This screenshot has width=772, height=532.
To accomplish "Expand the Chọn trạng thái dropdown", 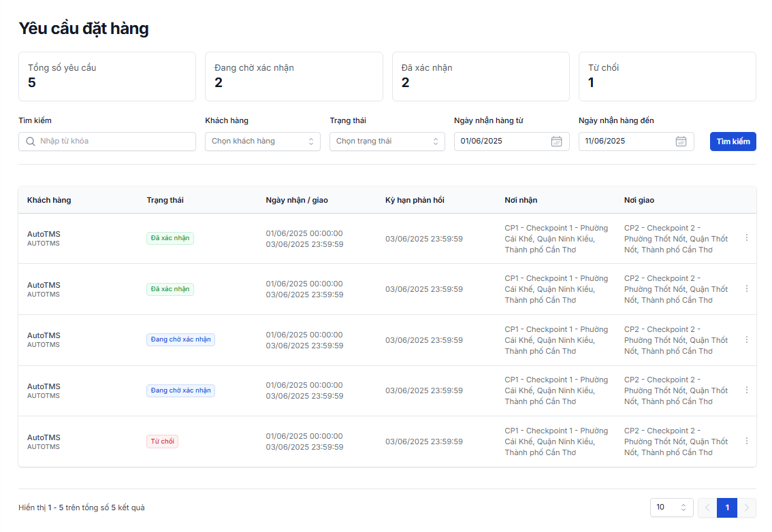I will coord(387,142).
